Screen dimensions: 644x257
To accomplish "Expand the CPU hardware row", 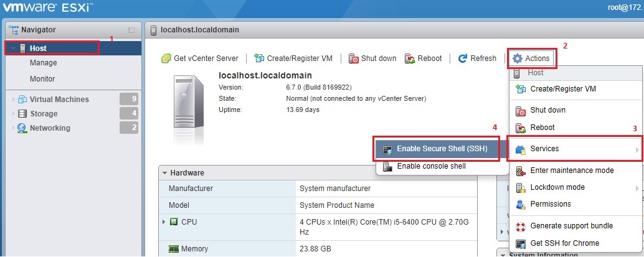I will click(164, 222).
